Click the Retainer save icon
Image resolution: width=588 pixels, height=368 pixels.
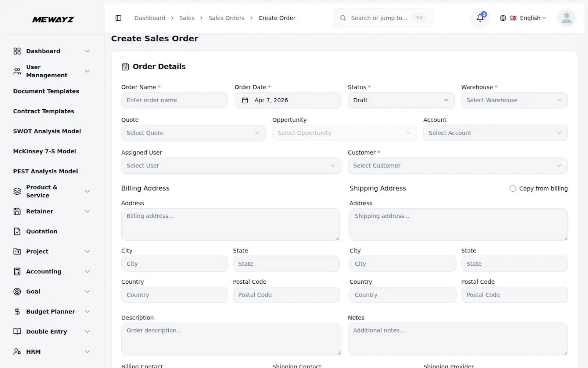pyautogui.click(x=17, y=211)
